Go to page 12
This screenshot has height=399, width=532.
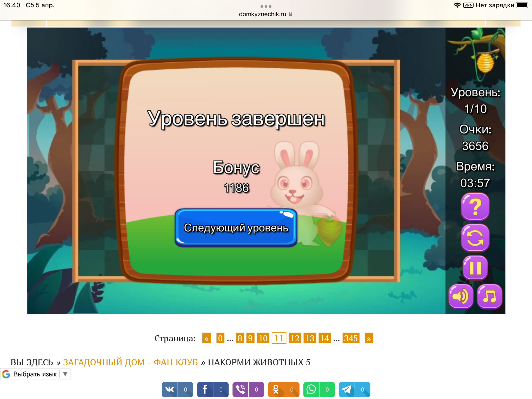pyautogui.click(x=295, y=338)
